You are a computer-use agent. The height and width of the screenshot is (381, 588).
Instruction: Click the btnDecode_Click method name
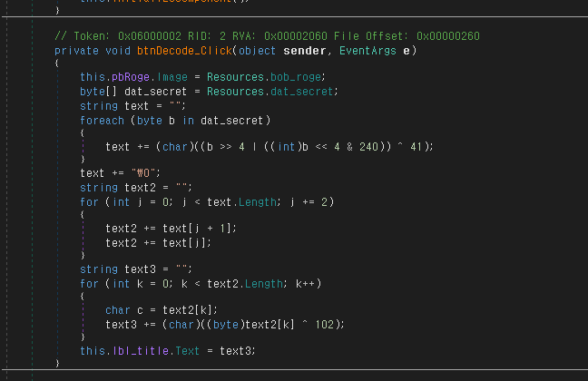(x=184, y=51)
